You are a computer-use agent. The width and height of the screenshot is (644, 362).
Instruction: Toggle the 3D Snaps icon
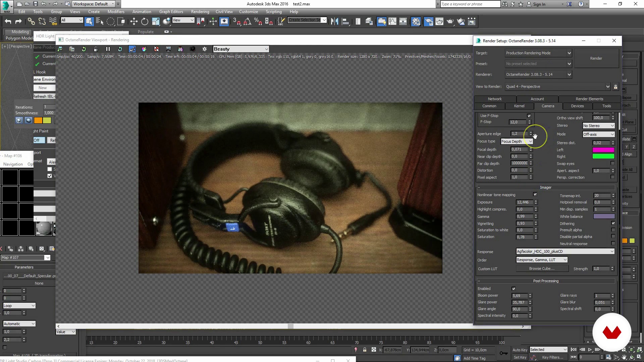(x=237, y=21)
